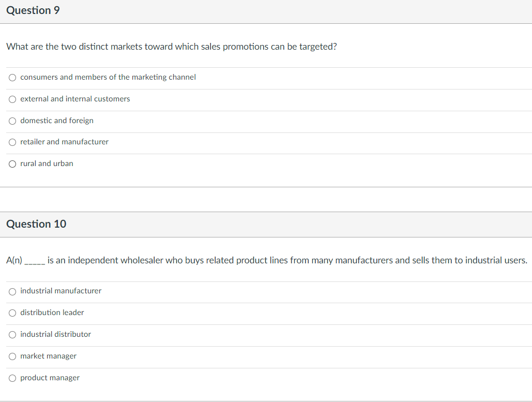The width and height of the screenshot is (532, 402).
Task: Choose the 'external and internal customers' option
Action: (x=12, y=99)
